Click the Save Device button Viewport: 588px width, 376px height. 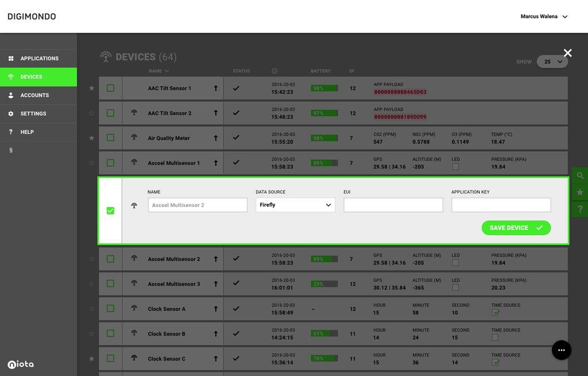[x=516, y=228]
